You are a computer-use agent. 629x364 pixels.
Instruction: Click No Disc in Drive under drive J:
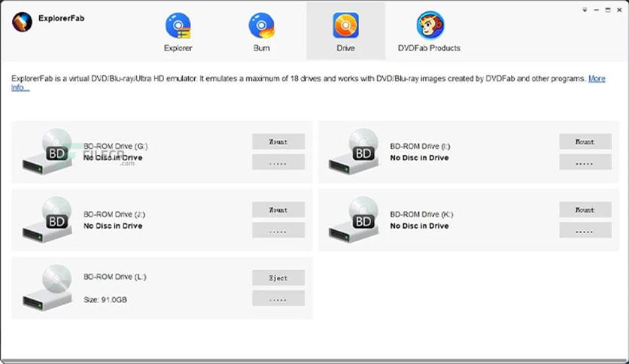[113, 226]
